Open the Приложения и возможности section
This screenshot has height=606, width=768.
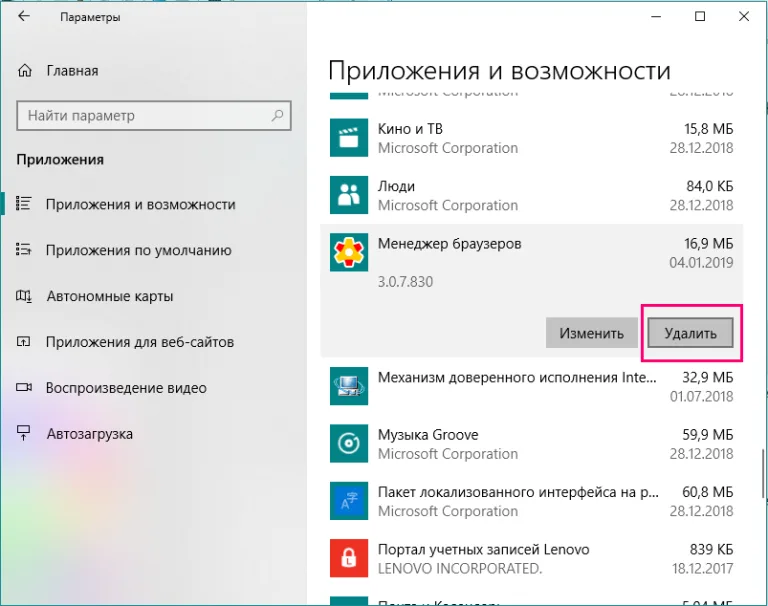click(141, 204)
